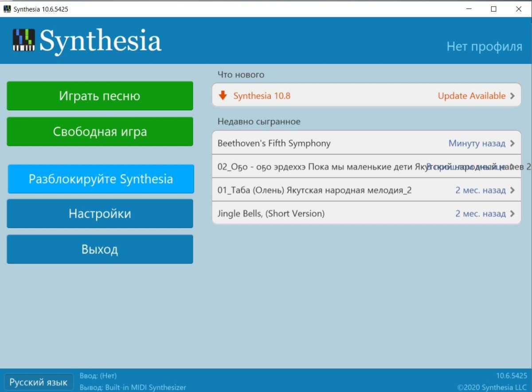Click the Выход button

100,249
